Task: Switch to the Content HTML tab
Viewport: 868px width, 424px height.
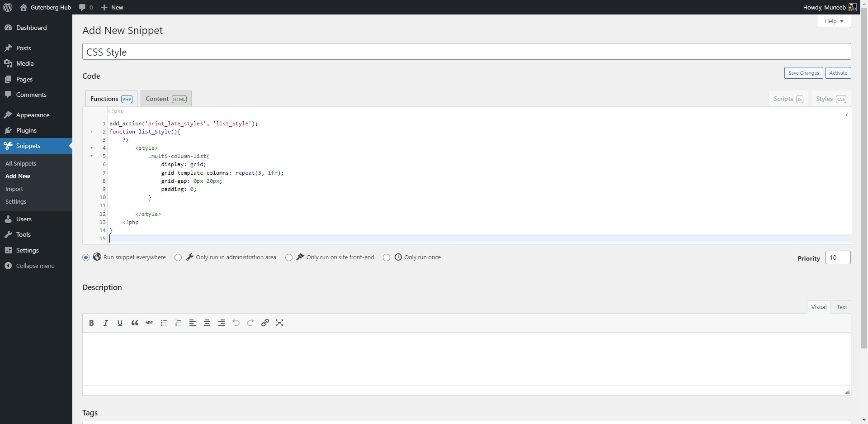Action: click(165, 98)
